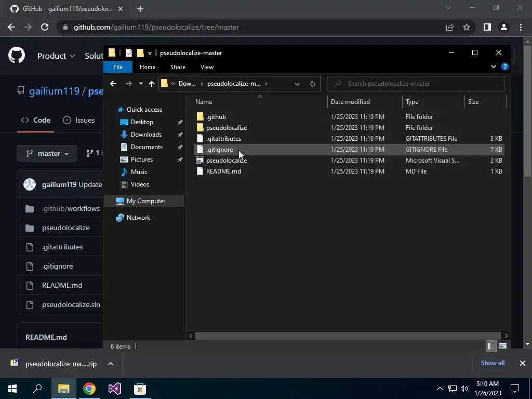Open the gailium119 profile link

click(54, 91)
